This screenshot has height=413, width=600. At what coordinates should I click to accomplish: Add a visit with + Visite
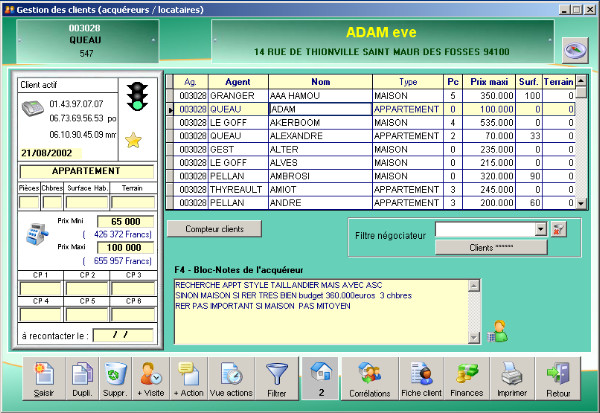pyautogui.click(x=151, y=379)
